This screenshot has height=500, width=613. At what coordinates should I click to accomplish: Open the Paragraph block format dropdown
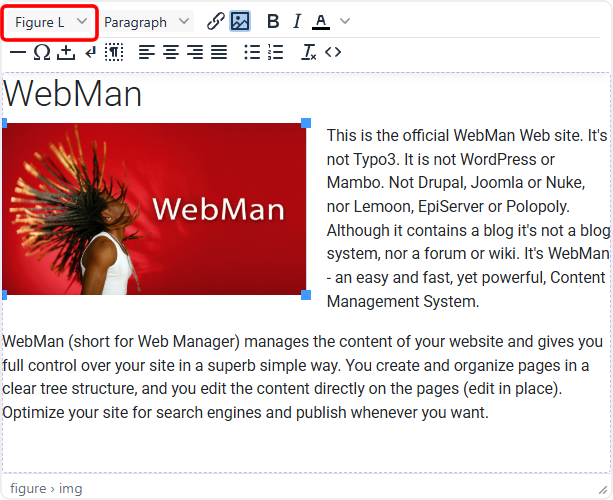146,22
